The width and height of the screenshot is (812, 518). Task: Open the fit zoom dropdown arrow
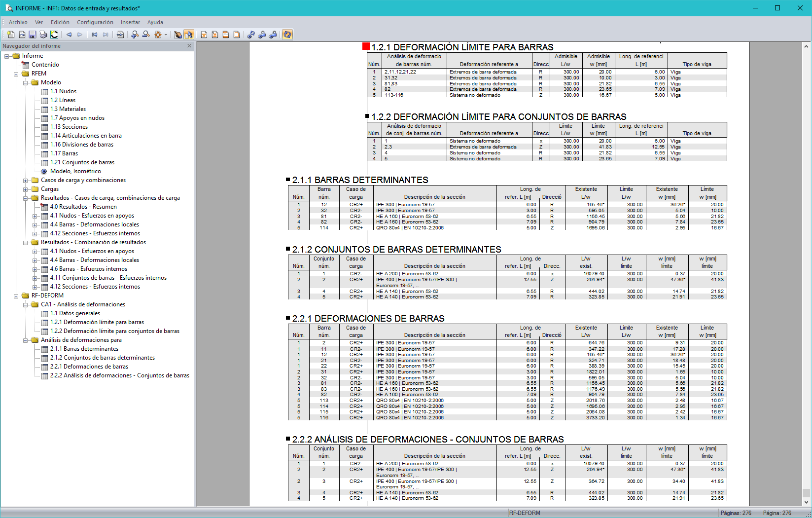pos(166,35)
